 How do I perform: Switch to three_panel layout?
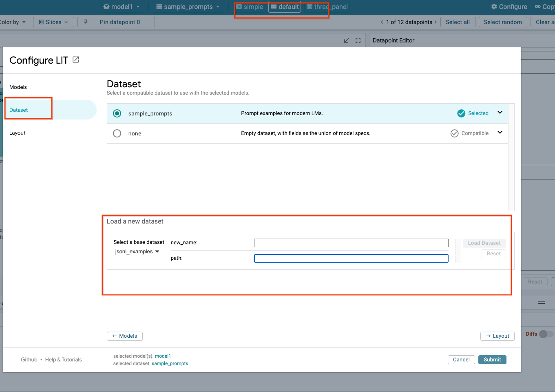[x=327, y=7]
